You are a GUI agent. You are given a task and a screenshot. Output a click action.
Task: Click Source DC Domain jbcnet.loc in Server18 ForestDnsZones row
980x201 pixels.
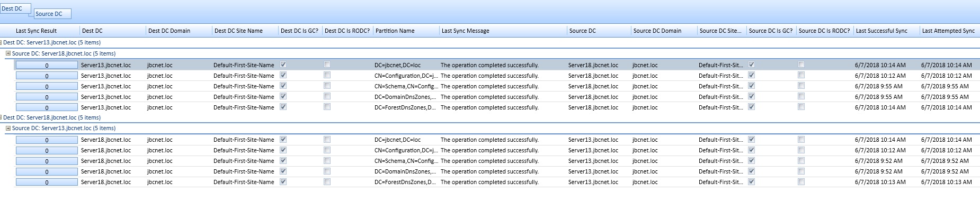(x=645, y=182)
